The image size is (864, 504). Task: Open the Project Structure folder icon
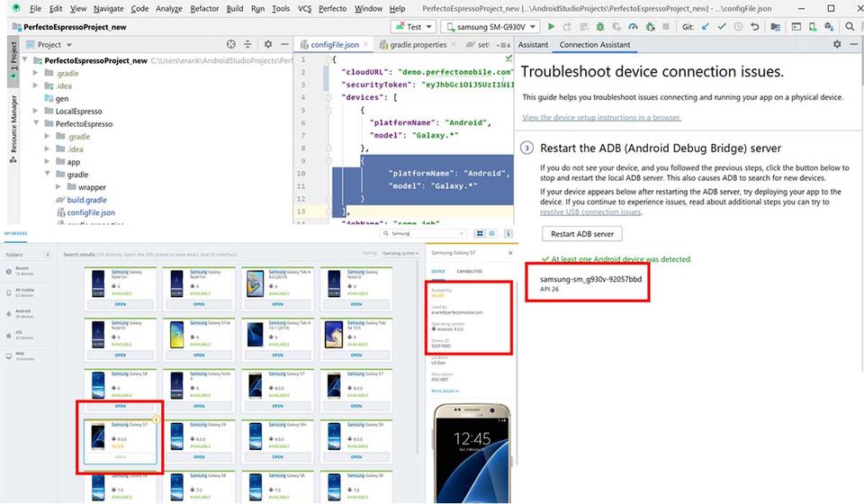tap(775, 26)
